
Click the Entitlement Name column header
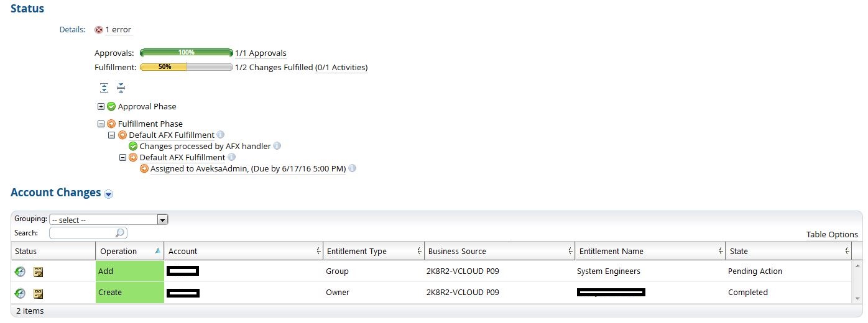click(611, 252)
